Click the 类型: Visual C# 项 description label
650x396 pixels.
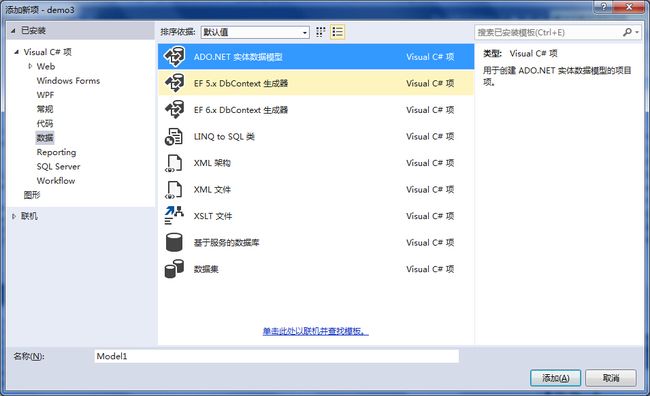[520, 53]
